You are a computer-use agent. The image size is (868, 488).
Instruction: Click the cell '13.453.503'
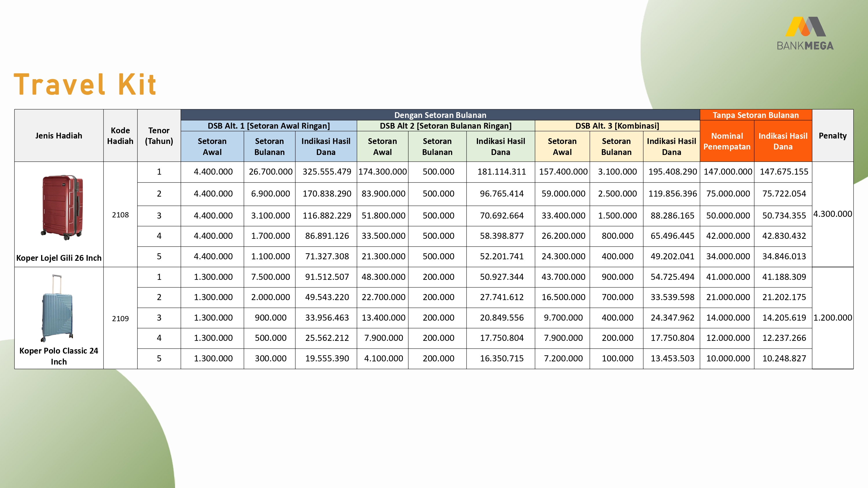[672, 358]
